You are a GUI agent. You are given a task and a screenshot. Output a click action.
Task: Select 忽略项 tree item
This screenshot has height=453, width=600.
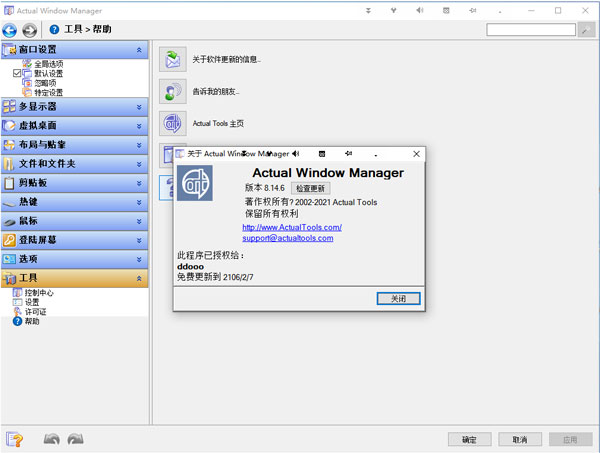(45, 83)
